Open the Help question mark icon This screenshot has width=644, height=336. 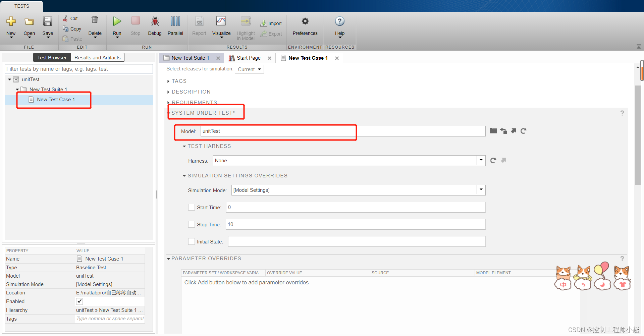coord(340,21)
